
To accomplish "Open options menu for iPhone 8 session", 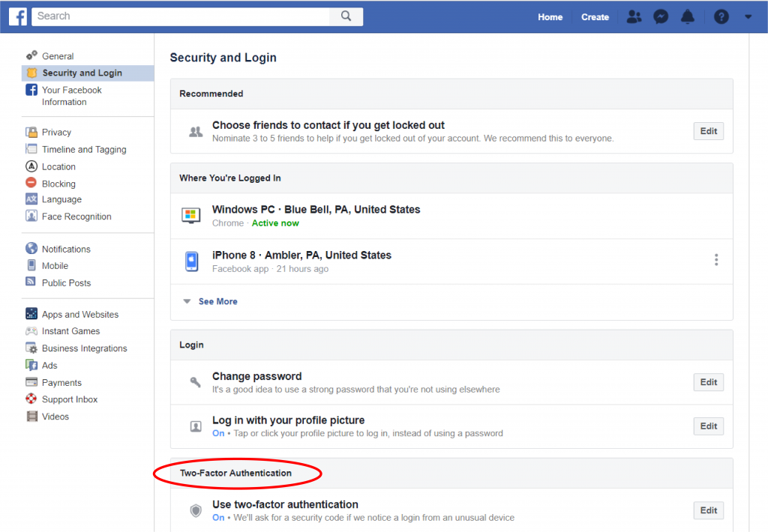I will pos(716,260).
